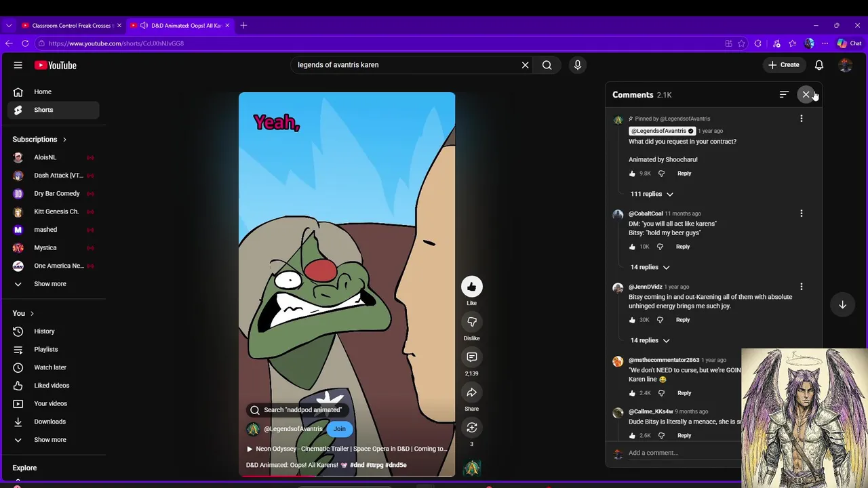Viewport: 868px width, 488px height.
Task: Dislike the pinned LegendsofAvantris comment
Action: (661, 174)
